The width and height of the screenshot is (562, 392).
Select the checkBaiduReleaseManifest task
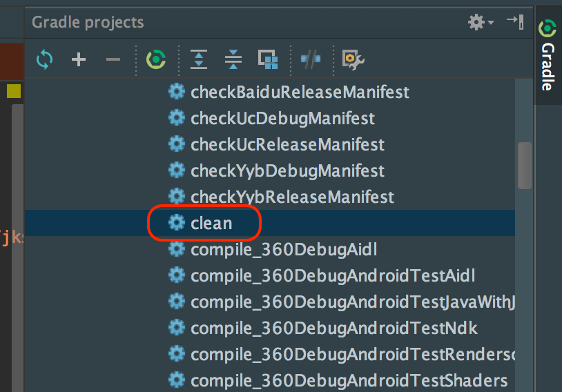pyautogui.click(x=300, y=92)
